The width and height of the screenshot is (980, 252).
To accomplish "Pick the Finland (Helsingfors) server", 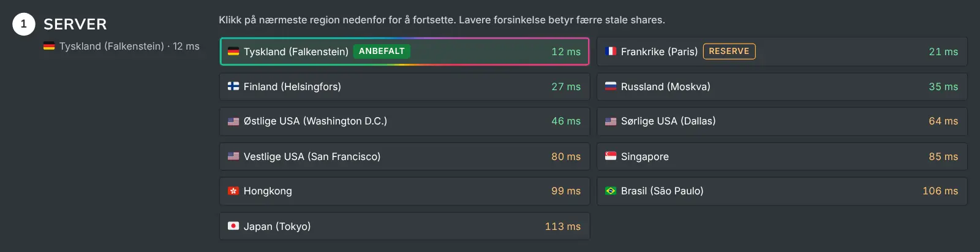I will point(405,86).
